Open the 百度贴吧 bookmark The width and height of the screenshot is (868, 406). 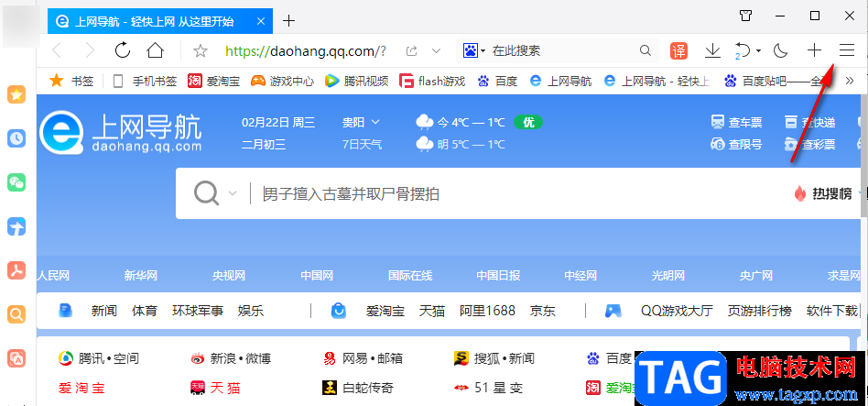[776, 82]
